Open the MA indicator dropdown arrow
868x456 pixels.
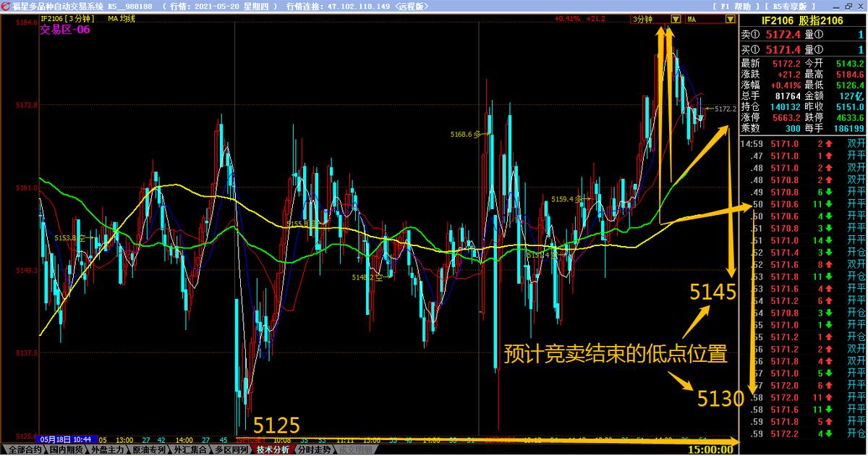point(731,20)
